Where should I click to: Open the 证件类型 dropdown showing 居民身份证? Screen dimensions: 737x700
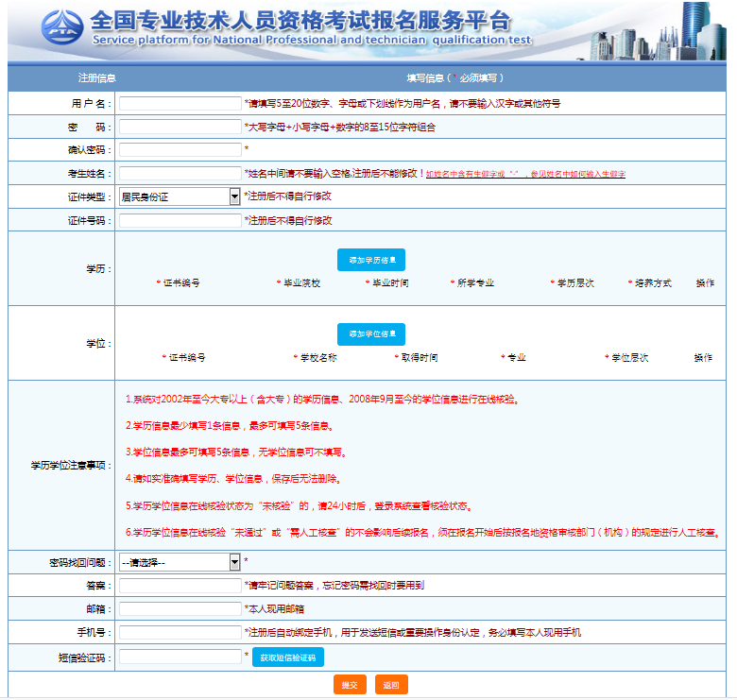[180, 196]
